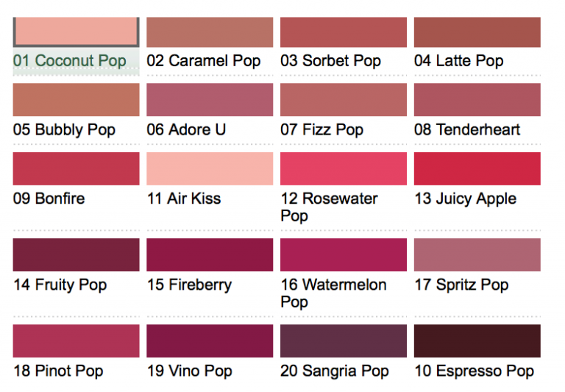Click the 12 Rosewater Pop text label
565x392 pixels.
329,207
